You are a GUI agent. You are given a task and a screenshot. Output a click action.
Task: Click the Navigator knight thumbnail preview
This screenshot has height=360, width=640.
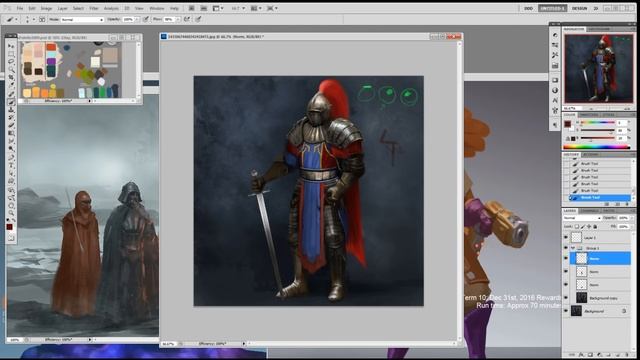[x=599, y=69]
